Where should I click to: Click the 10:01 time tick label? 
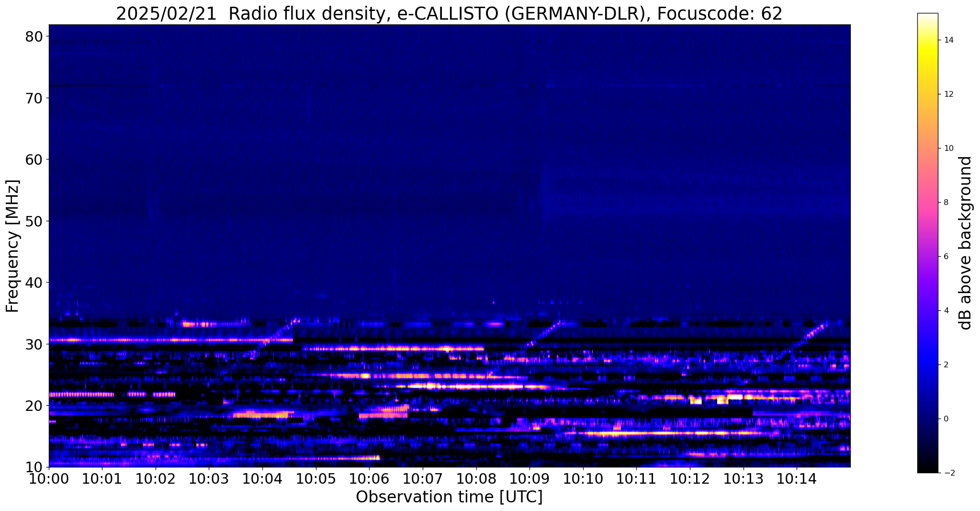pos(102,479)
